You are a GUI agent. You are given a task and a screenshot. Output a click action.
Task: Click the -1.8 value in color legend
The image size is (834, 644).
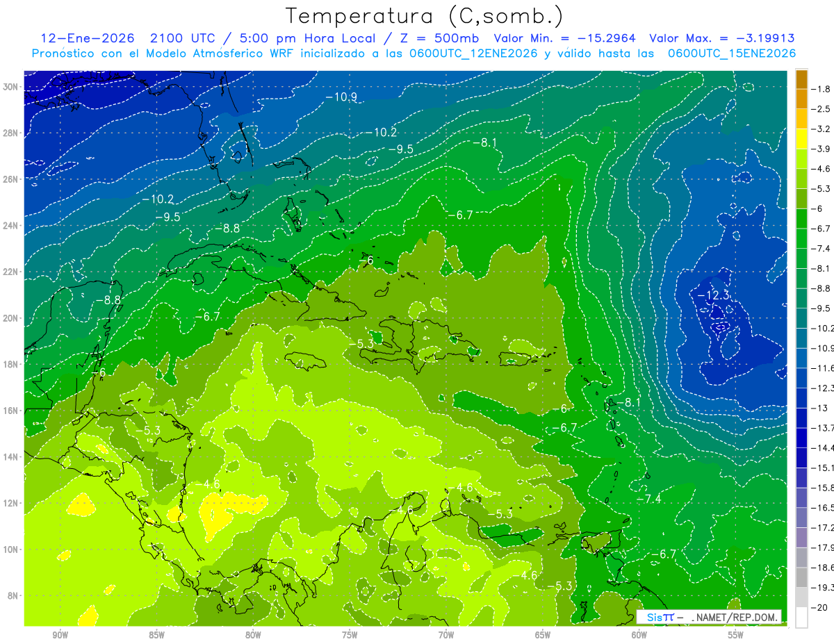click(821, 89)
